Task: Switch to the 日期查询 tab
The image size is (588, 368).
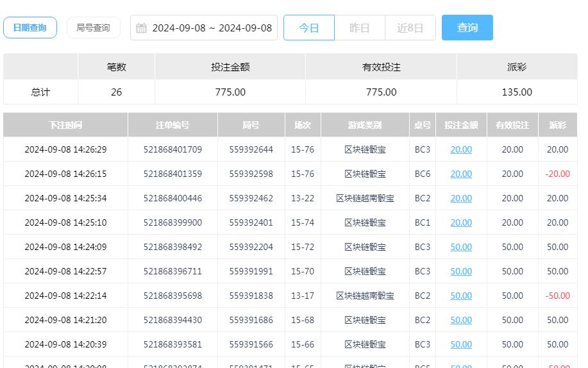Action: click(x=30, y=28)
